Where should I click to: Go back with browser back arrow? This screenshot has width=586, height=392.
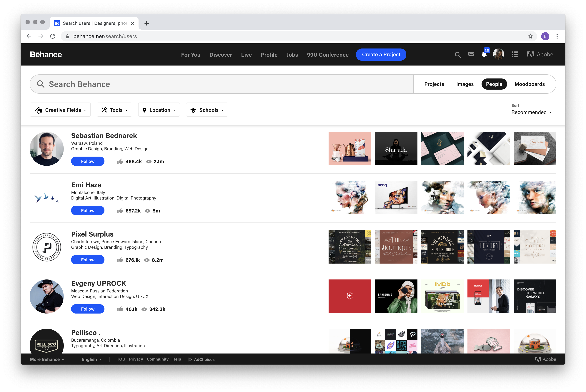29,36
